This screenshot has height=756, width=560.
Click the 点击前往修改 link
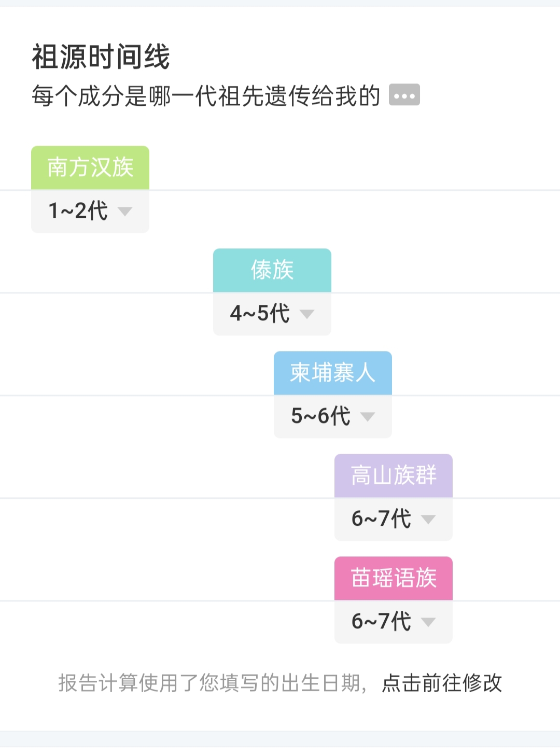click(442, 683)
